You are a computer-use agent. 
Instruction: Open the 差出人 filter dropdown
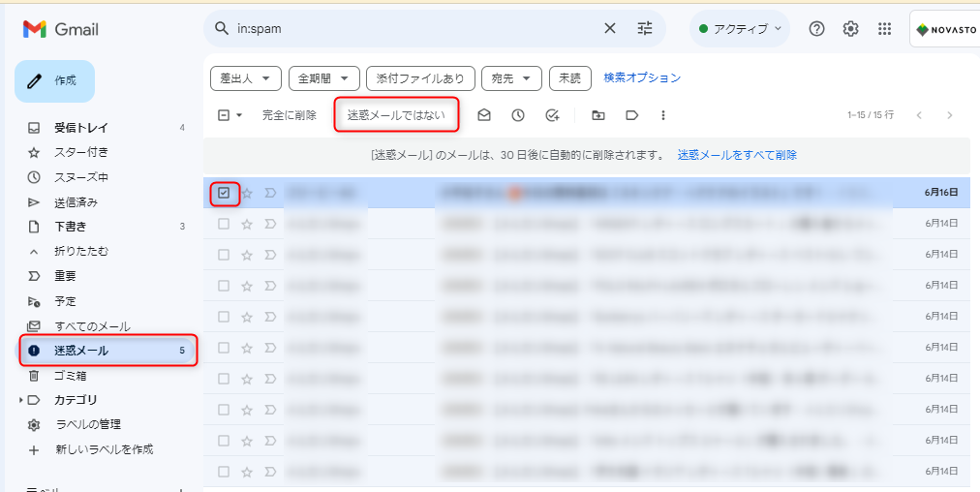[x=246, y=78]
